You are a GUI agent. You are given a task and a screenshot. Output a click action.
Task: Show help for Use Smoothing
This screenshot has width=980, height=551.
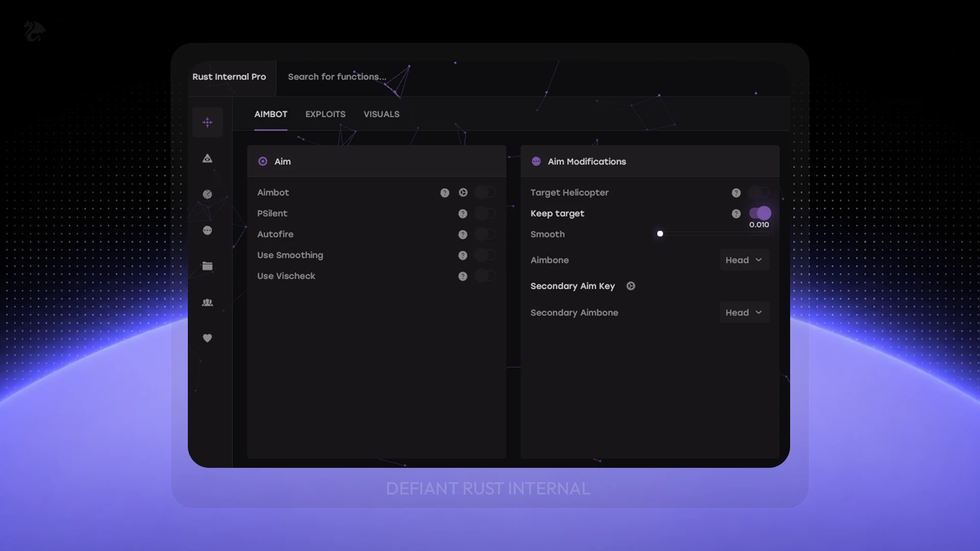(463, 256)
